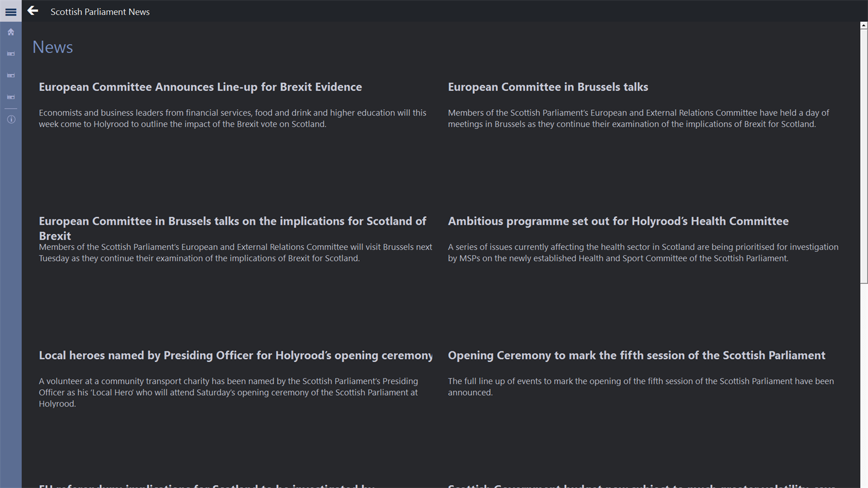Viewport: 868px width, 488px height.
Task: Select the middle of three identical sidebar icons
Action: coord(11,75)
